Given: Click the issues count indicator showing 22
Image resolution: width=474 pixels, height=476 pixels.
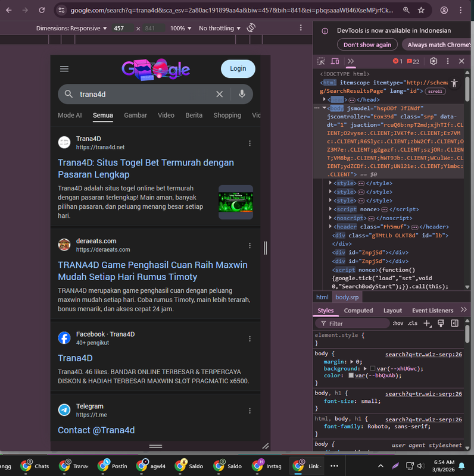Looking at the screenshot, I should 413,61.
